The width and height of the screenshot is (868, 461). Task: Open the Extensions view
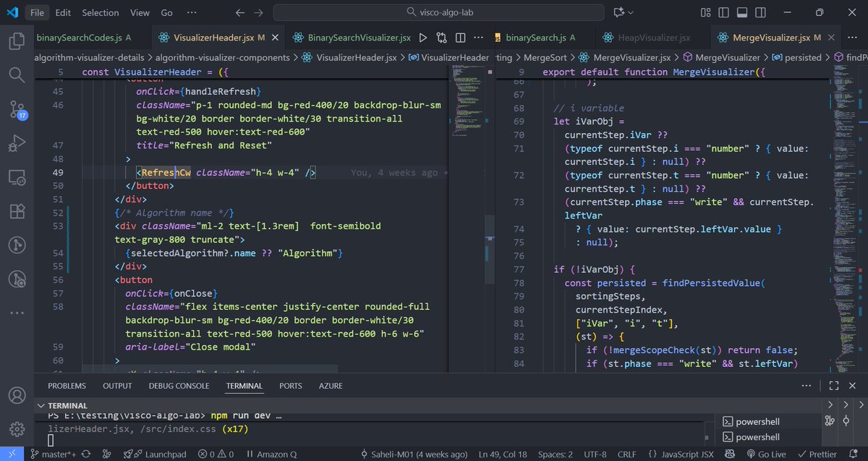pyautogui.click(x=17, y=211)
